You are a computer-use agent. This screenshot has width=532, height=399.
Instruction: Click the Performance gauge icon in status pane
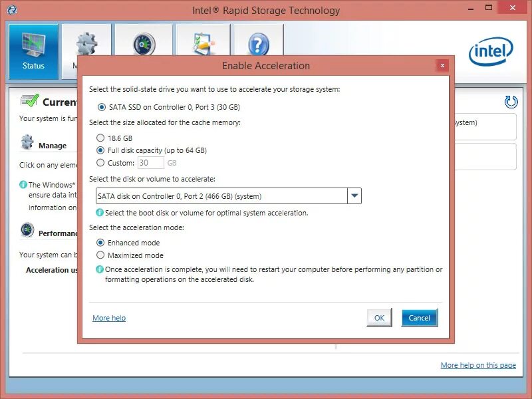27,229
